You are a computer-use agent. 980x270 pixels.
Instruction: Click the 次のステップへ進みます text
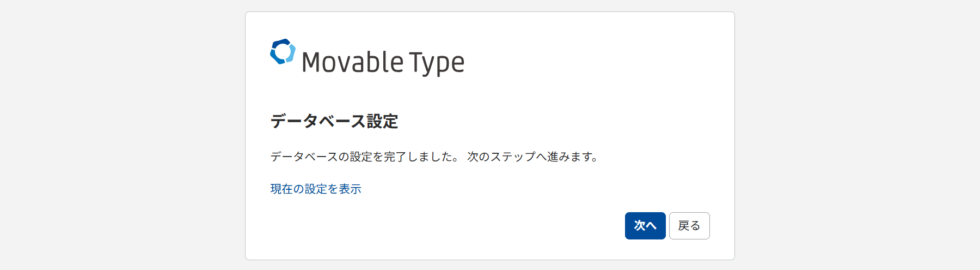532,157
